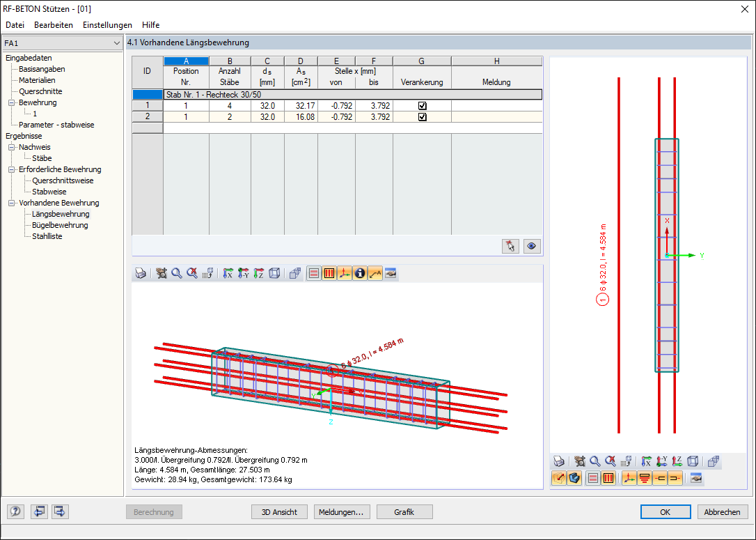Show view against Y in right panel toolbar
The height and width of the screenshot is (540, 756).
(x=661, y=461)
